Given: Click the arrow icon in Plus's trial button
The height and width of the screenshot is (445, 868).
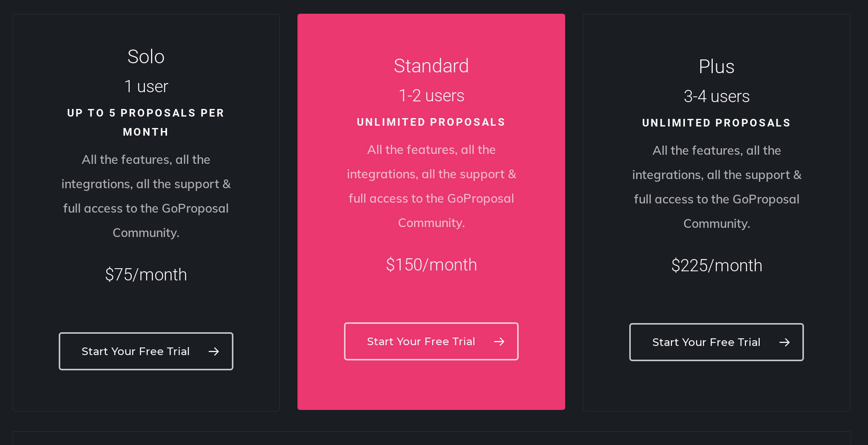Looking at the screenshot, I should 784,343.
